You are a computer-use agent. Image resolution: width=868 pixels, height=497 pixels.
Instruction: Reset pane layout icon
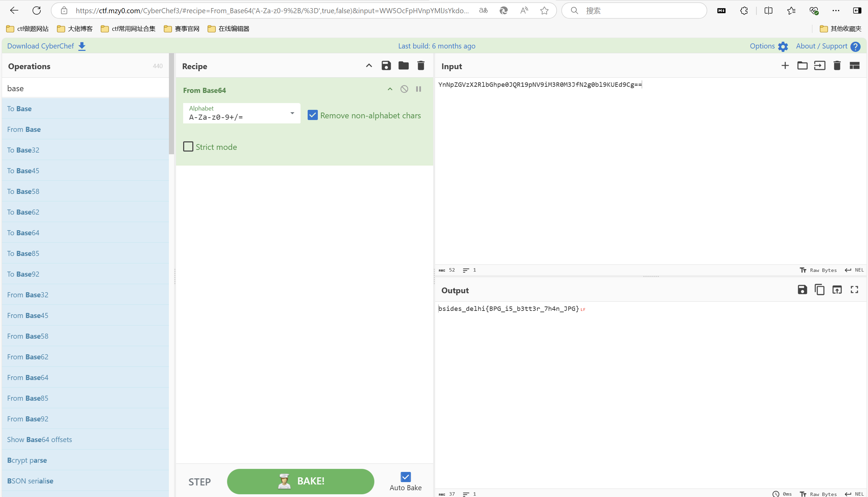[854, 65]
